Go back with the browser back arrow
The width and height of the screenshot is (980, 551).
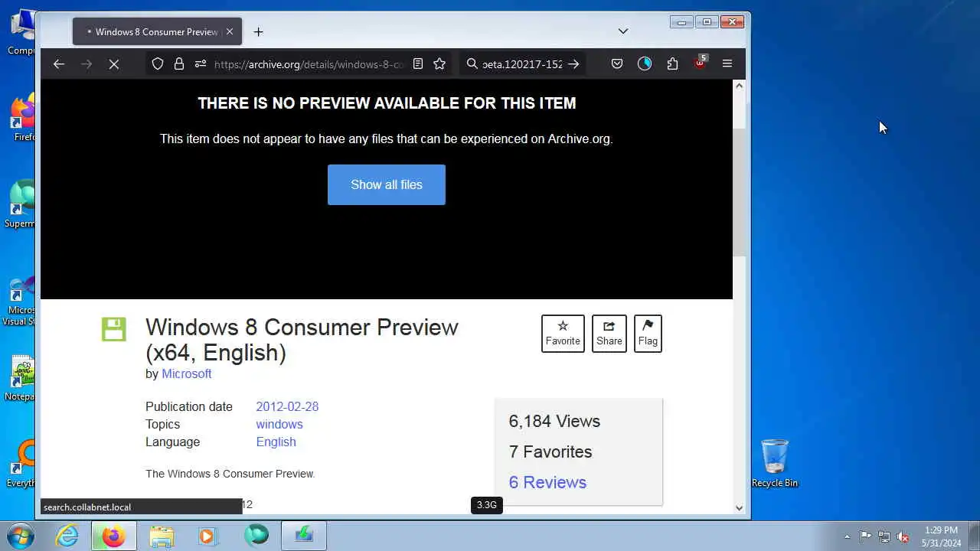pos(59,64)
